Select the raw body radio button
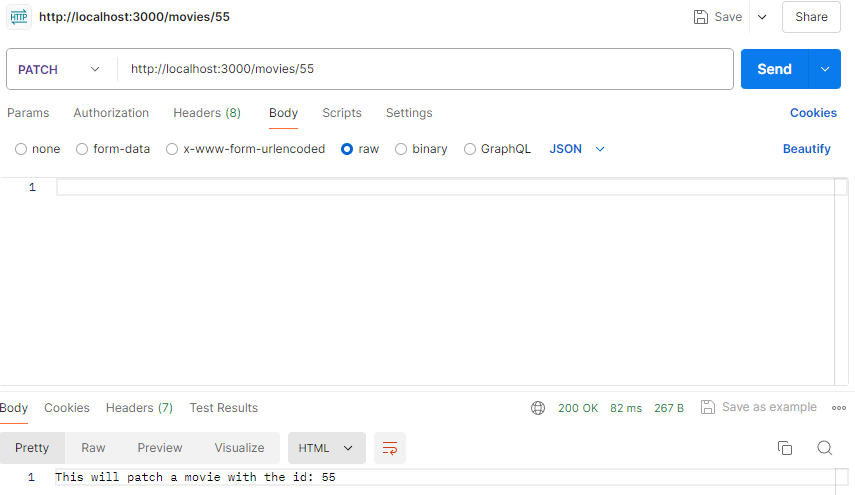 pyautogui.click(x=347, y=149)
